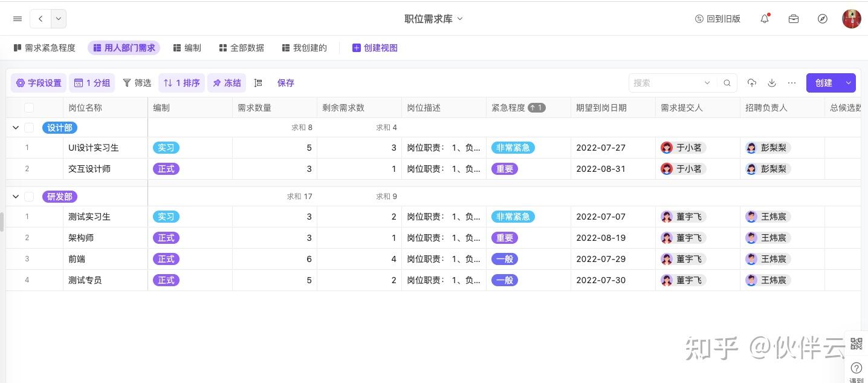The width and height of the screenshot is (868, 383).
Task: Switch to the 需求紧急程度 view tab
Action: tap(45, 48)
